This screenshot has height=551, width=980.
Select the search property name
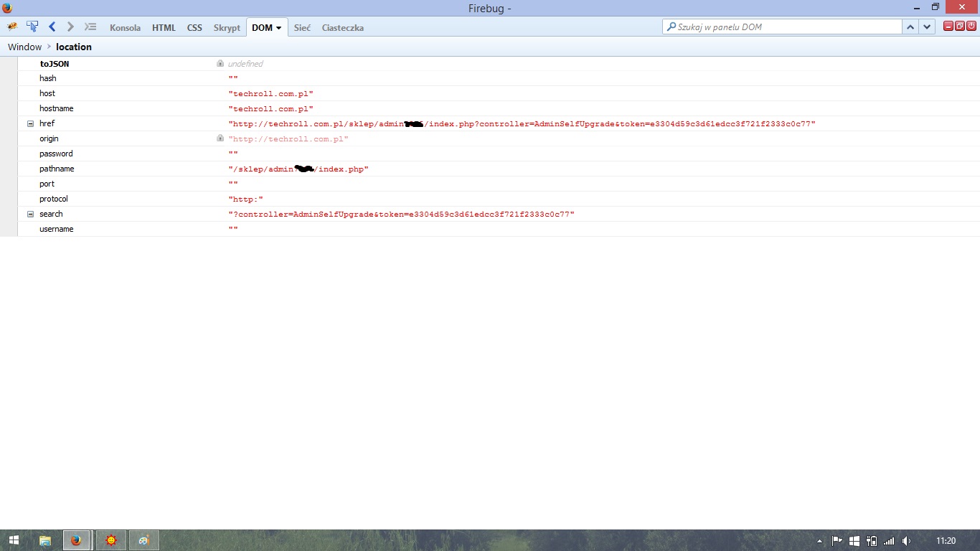pyautogui.click(x=51, y=214)
